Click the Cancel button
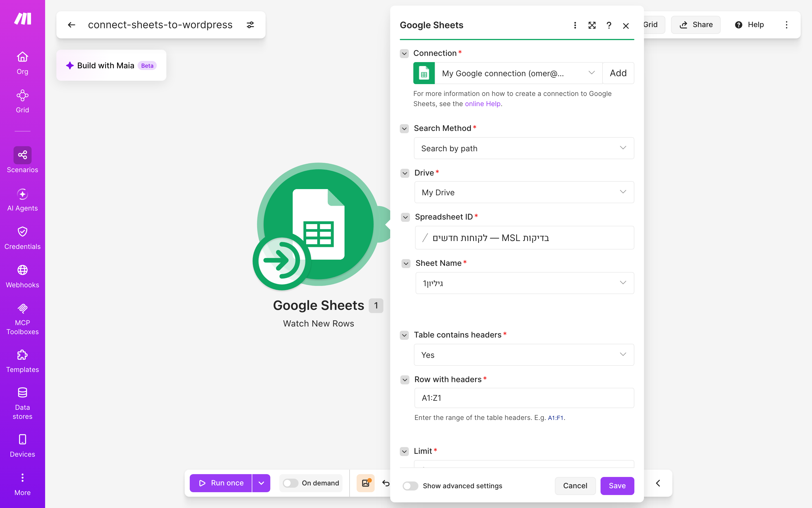The height and width of the screenshot is (508, 812). click(x=575, y=486)
